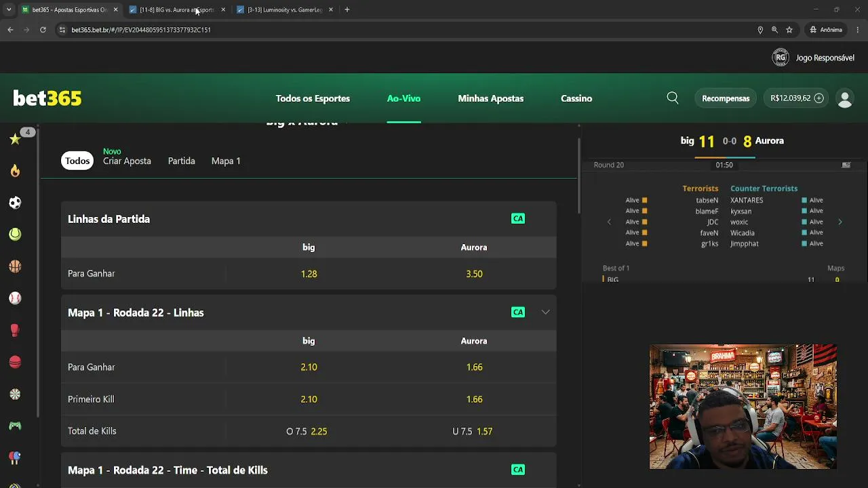
Task: Go back with the browser back arrow
Action: coord(10,30)
